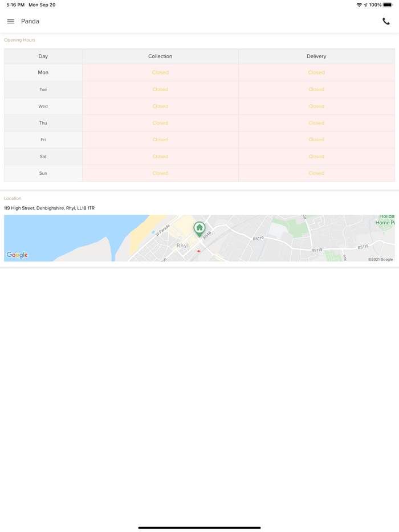Select the Delivery column header
The height and width of the screenshot is (532, 399).
[x=316, y=56]
